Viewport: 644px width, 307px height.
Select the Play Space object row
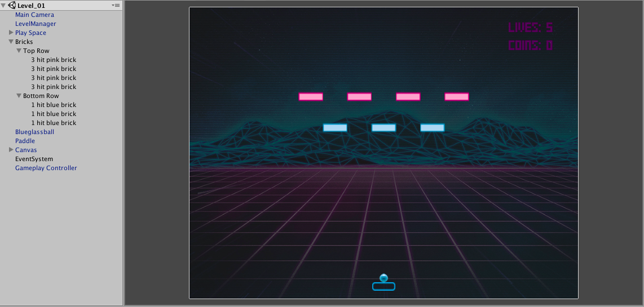(31, 33)
